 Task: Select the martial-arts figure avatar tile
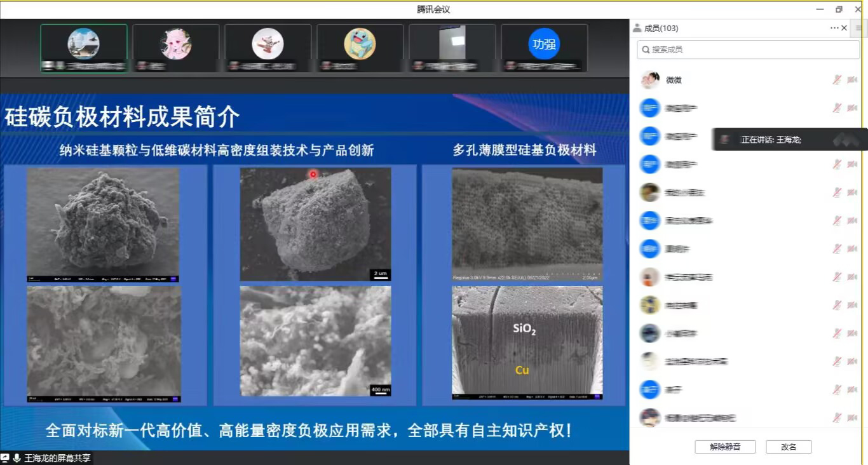click(x=268, y=48)
